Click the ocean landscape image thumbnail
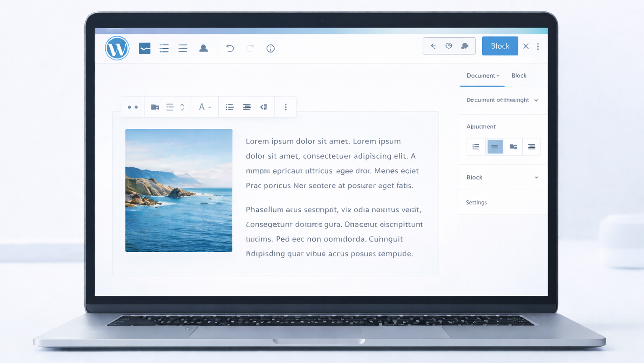 pos(179,190)
